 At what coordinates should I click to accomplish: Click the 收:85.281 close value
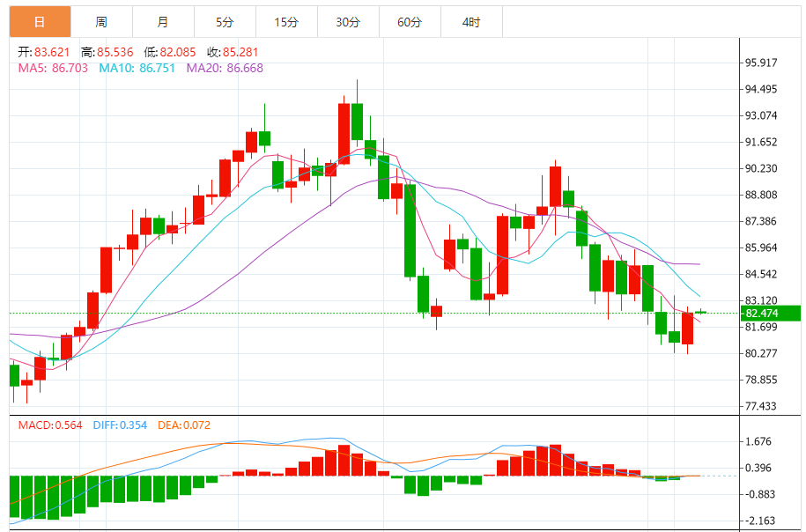(233, 52)
